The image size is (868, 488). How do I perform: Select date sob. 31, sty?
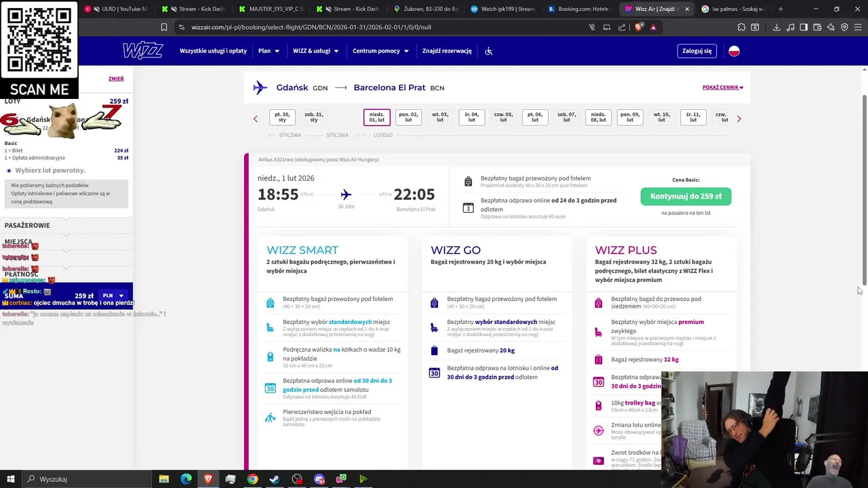point(313,117)
